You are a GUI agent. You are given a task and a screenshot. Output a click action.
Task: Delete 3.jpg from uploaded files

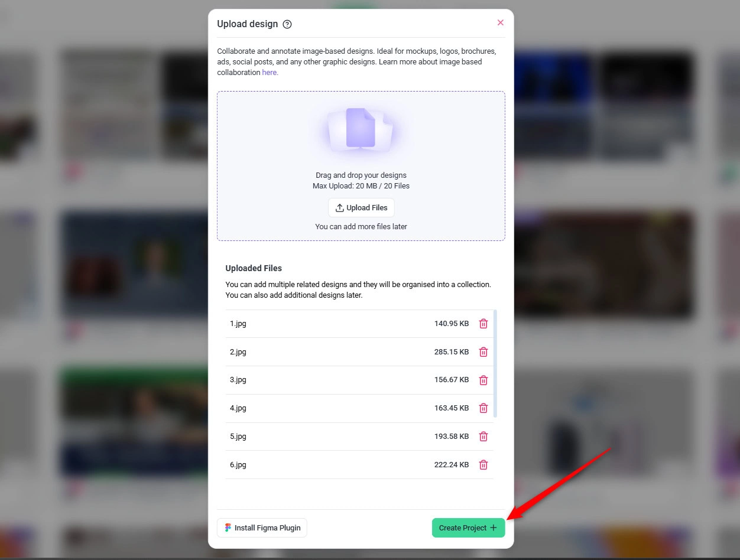pyautogui.click(x=483, y=380)
